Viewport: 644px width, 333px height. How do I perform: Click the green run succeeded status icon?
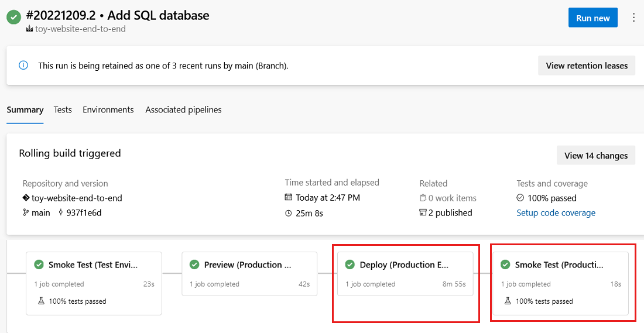[13, 18]
